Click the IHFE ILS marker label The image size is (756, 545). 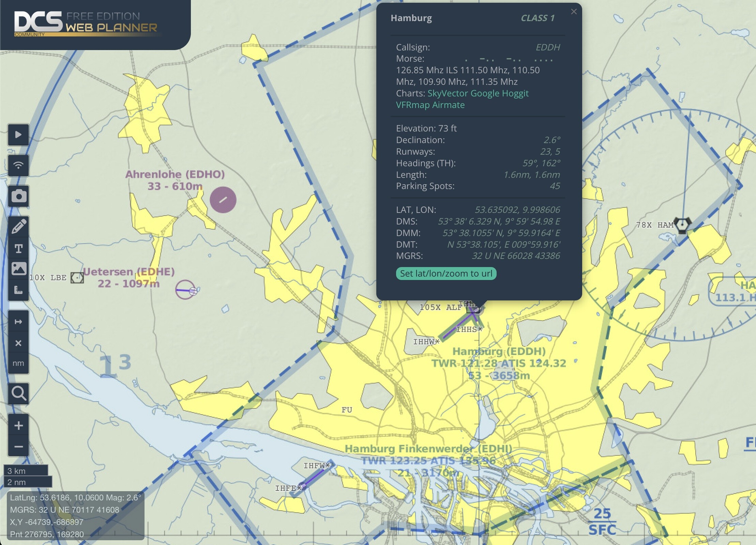pos(288,488)
